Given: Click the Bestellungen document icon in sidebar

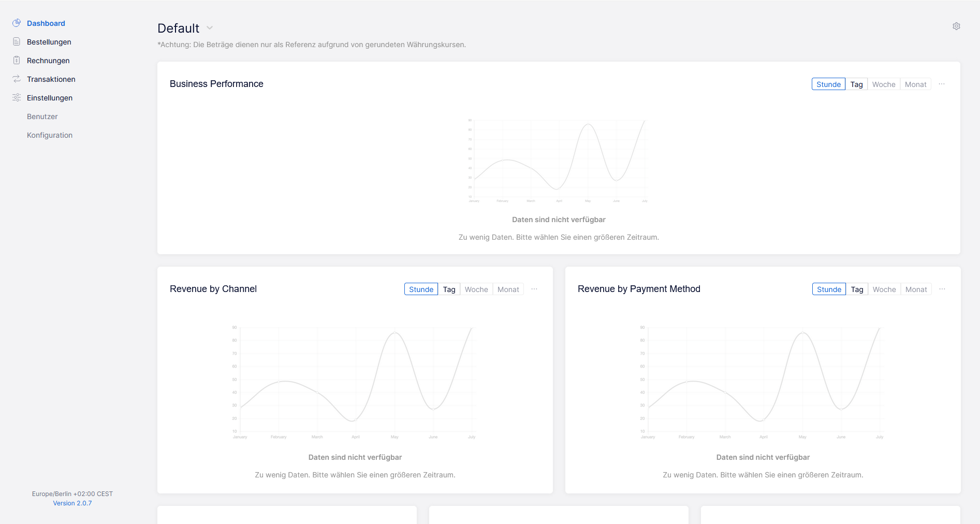Looking at the screenshot, I should tap(17, 42).
